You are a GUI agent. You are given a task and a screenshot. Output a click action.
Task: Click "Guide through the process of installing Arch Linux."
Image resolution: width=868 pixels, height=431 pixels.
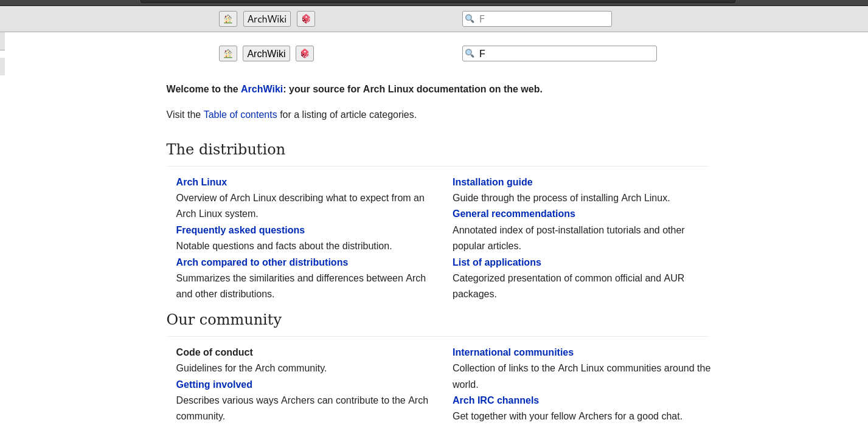coord(561,198)
